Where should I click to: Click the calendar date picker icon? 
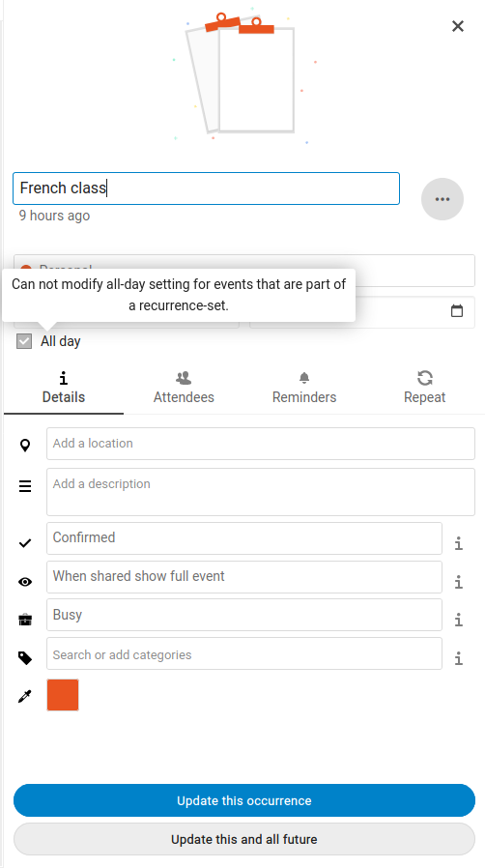457,311
